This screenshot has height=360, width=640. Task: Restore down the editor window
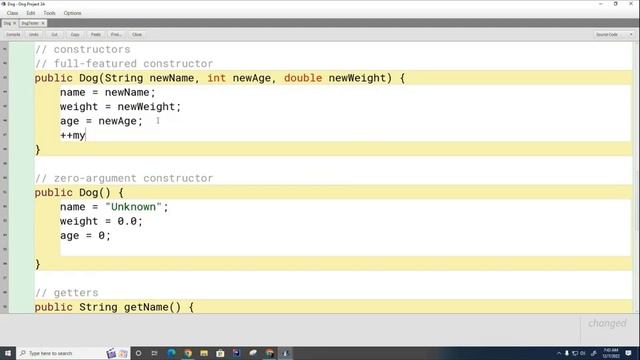tap(616, 4)
